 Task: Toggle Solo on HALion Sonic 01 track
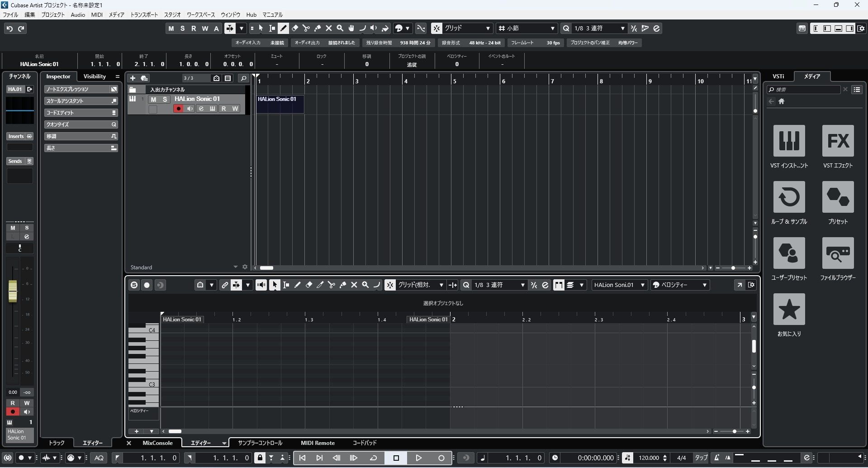(165, 99)
